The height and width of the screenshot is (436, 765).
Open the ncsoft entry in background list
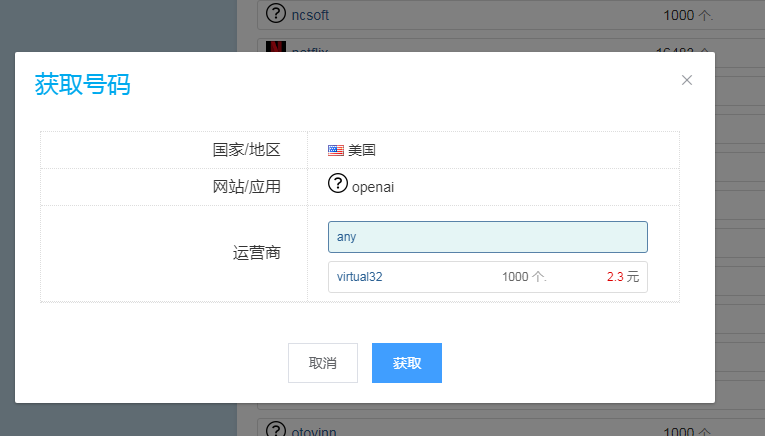tap(310, 15)
